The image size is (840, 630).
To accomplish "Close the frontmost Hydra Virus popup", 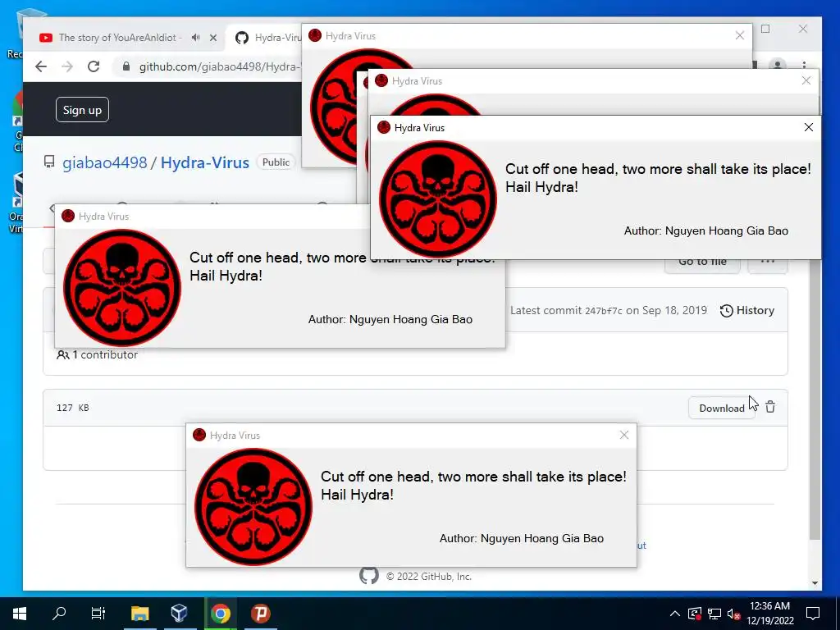I will click(808, 127).
